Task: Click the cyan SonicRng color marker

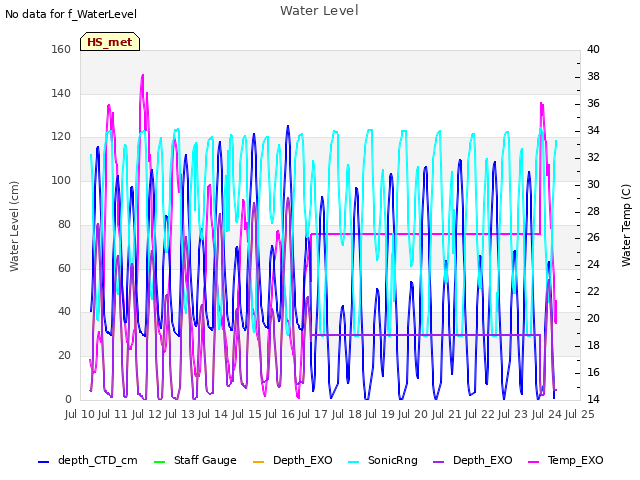Action: 353,462
